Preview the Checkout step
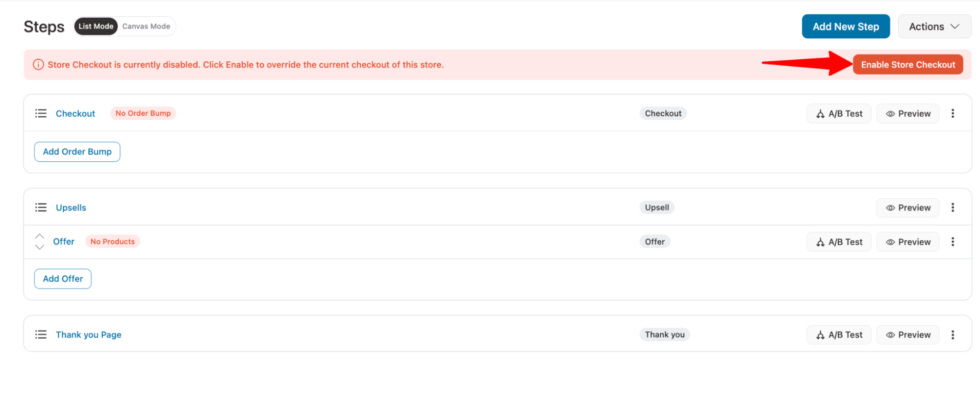 coord(908,113)
